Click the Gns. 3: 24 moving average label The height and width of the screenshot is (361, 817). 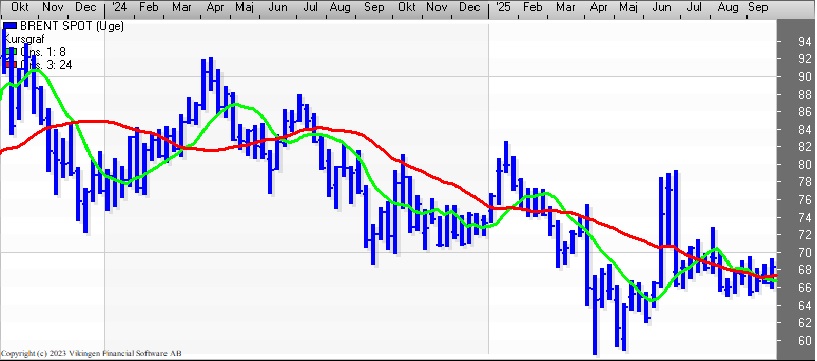(x=46, y=65)
